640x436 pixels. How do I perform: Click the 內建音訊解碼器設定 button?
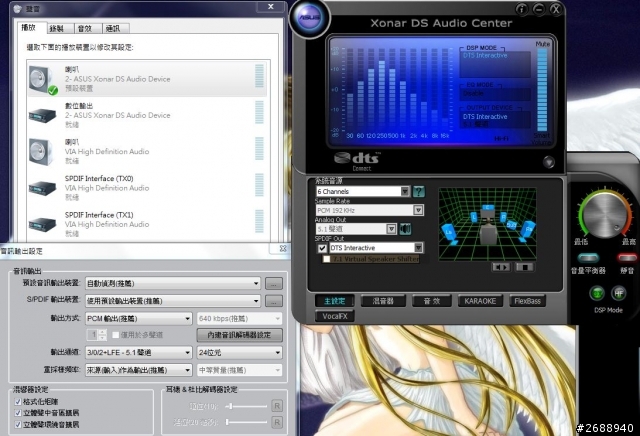pyautogui.click(x=240, y=335)
